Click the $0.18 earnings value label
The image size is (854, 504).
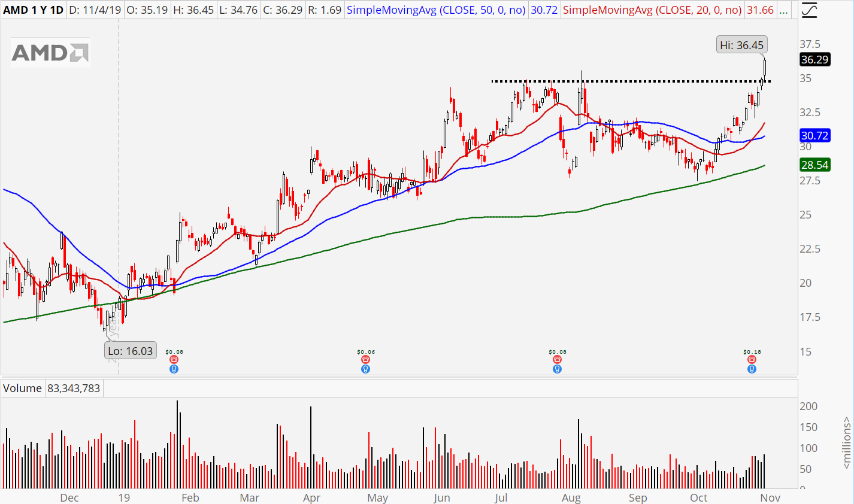[752, 352]
